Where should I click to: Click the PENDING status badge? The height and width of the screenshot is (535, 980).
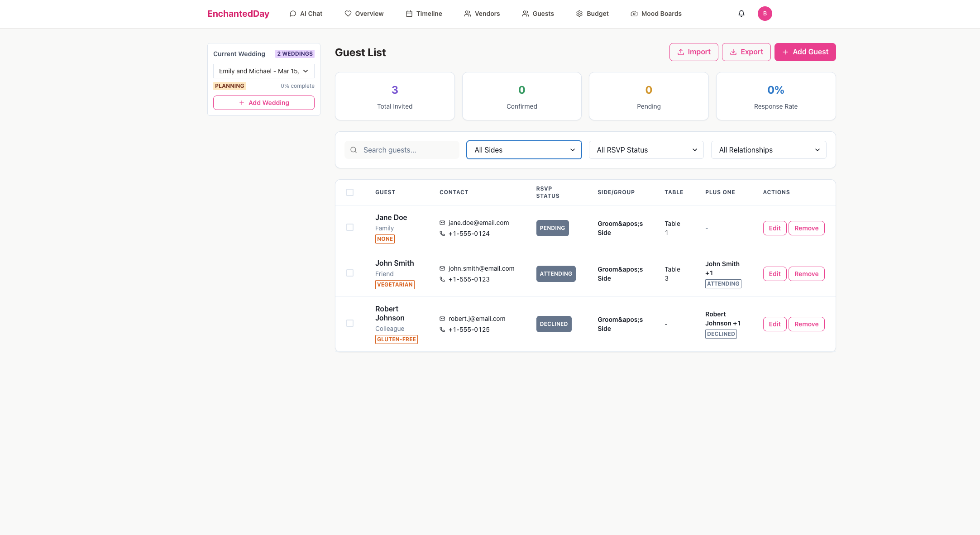click(x=552, y=228)
